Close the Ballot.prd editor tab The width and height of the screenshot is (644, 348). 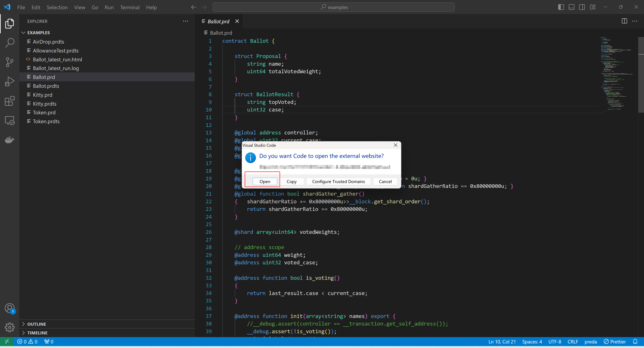click(237, 21)
